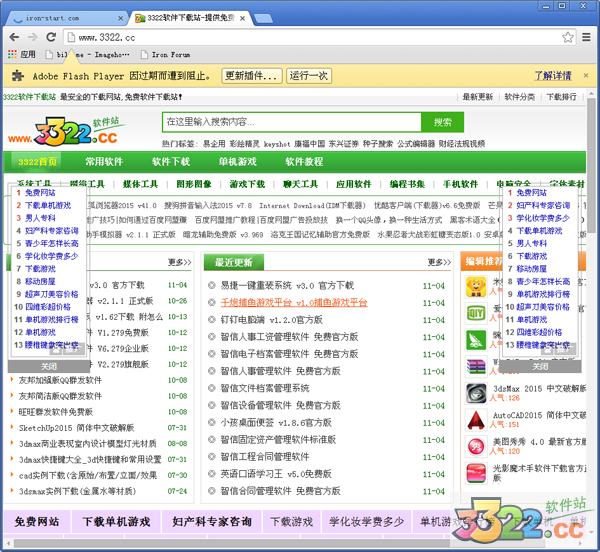Click the 易企用 hot tag
Image resolution: width=600 pixels, height=552 pixels.
214,144
